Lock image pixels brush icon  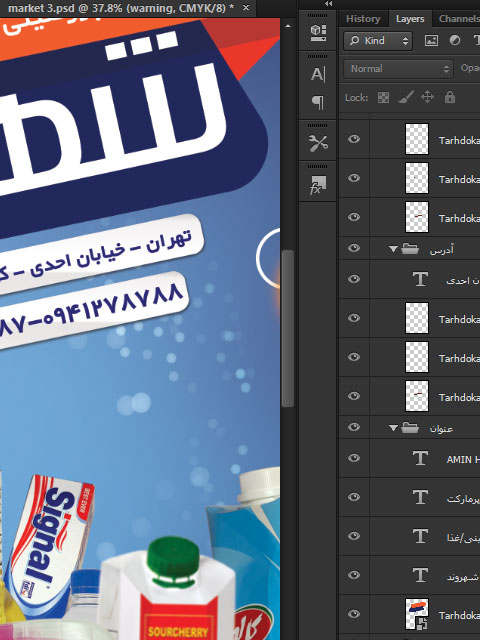(x=406, y=98)
